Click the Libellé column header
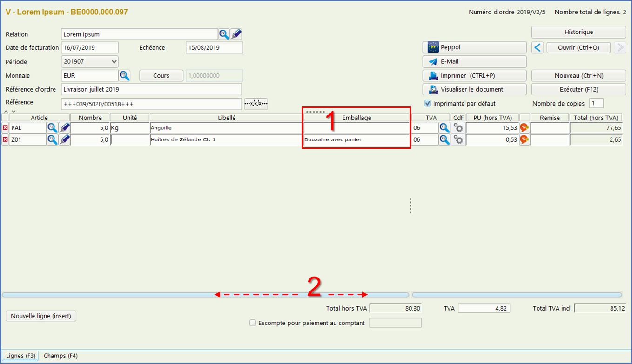Screen dimensions: 632x364 tap(227, 118)
